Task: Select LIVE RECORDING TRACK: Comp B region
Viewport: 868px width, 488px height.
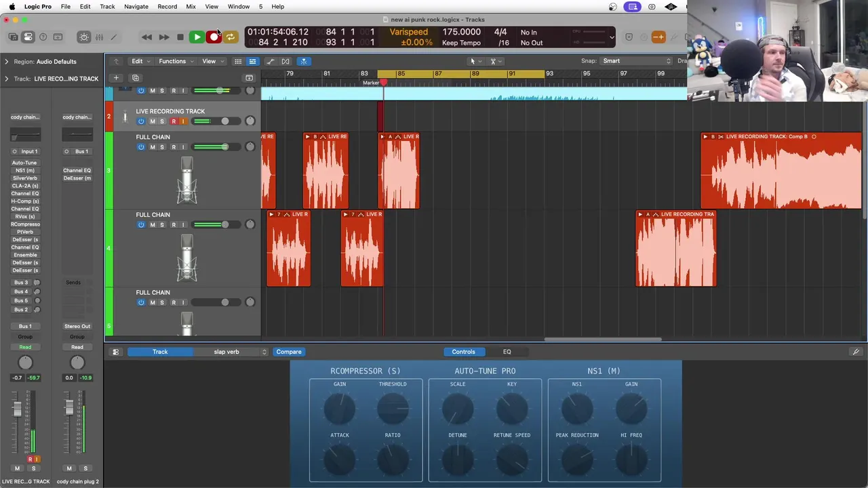Action: coord(781,171)
